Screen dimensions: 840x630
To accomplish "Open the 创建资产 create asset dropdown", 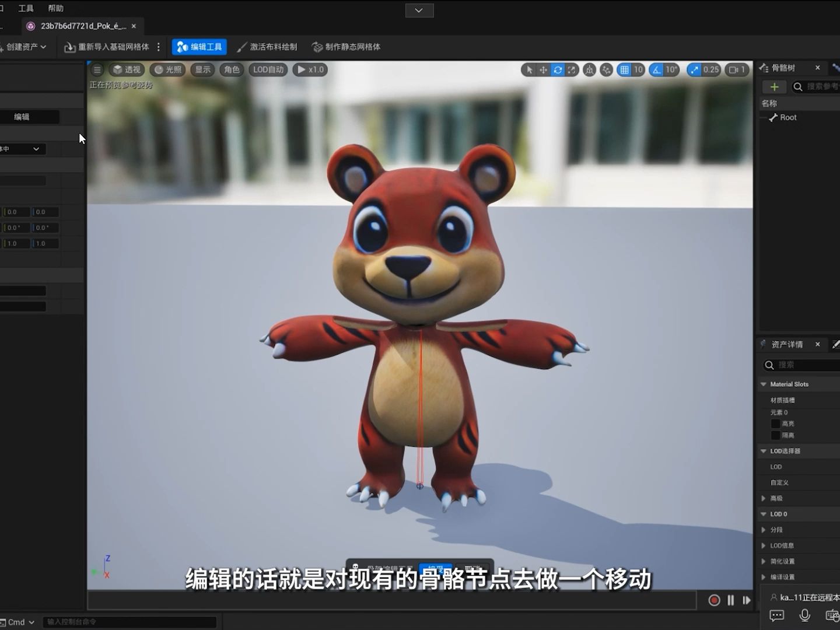I will tap(23, 47).
